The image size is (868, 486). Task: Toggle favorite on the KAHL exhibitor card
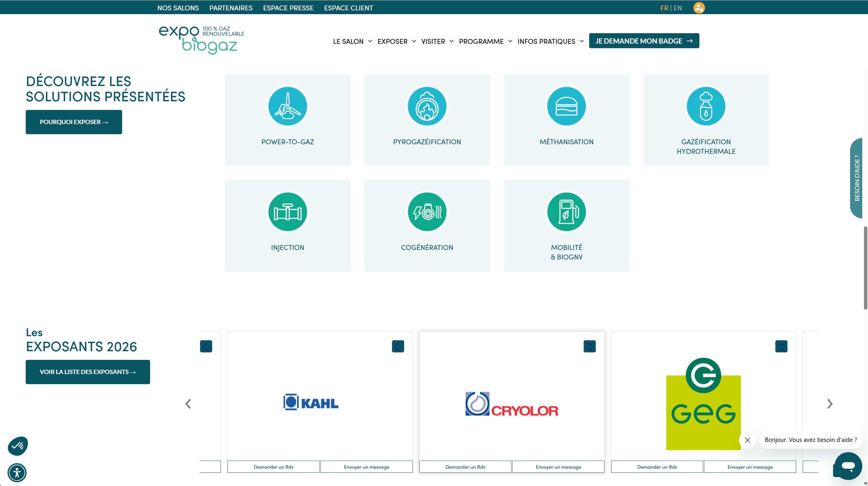[x=397, y=346]
